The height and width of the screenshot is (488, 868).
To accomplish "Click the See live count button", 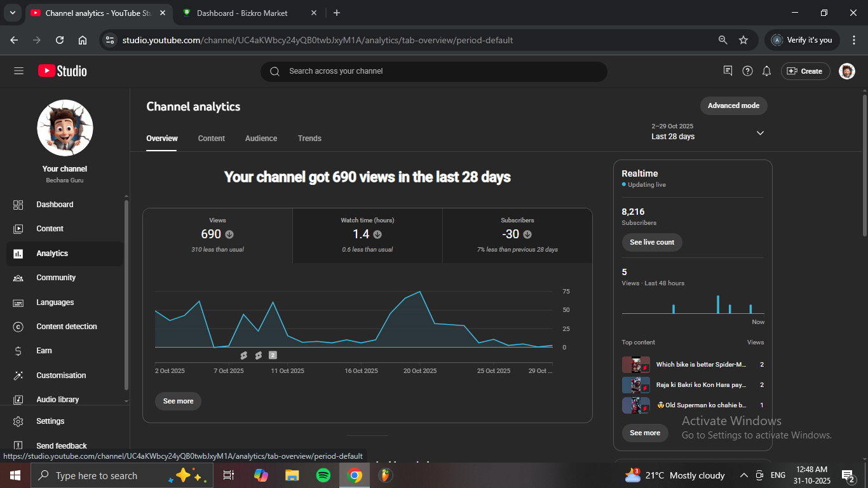I will pos(652,242).
